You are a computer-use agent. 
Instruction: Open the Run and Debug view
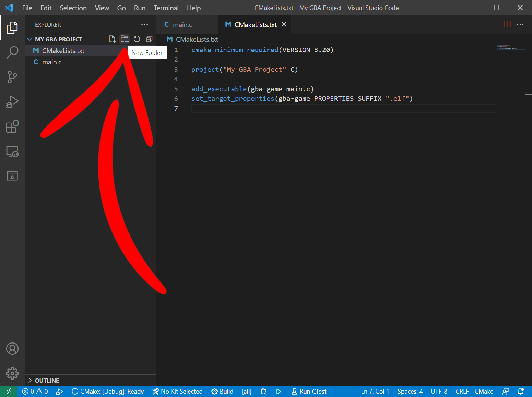point(12,101)
